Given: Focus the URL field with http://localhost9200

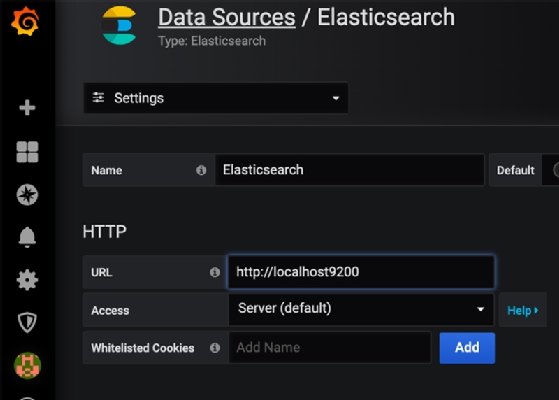Looking at the screenshot, I should [361, 272].
